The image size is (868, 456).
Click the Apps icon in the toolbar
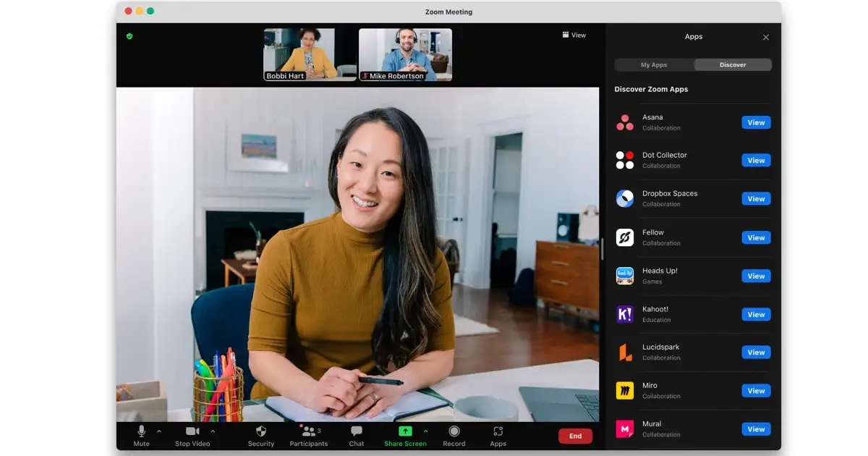click(x=498, y=431)
